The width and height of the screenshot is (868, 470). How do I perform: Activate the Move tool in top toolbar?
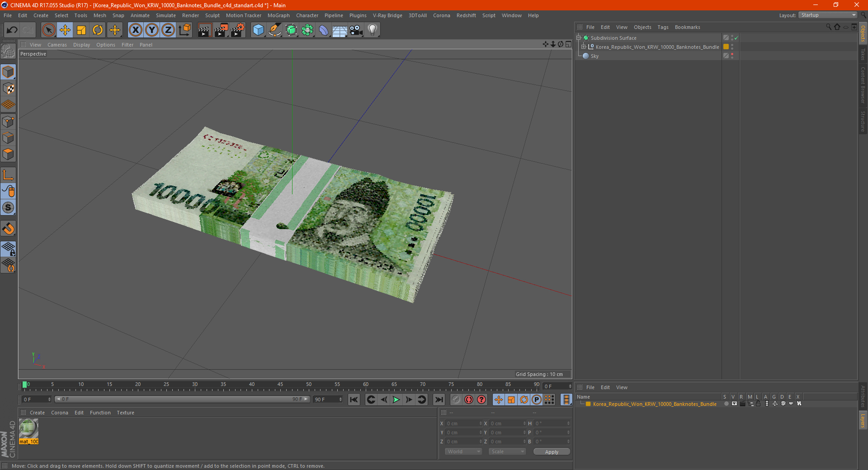65,30
